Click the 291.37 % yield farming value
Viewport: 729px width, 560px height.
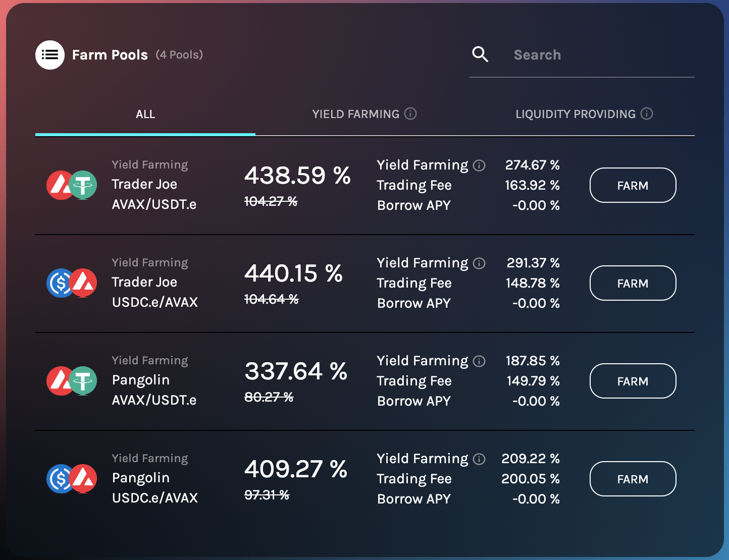(533, 263)
